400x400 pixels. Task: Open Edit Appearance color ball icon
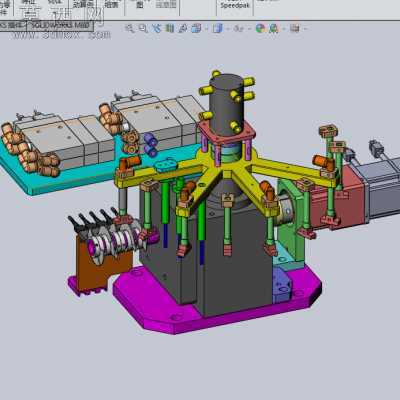pos(260,28)
